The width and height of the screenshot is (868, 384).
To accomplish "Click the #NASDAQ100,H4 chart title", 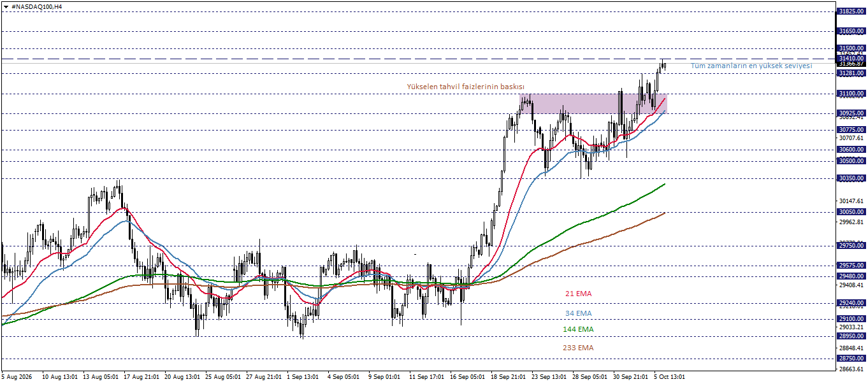I will tap(37, 6).
